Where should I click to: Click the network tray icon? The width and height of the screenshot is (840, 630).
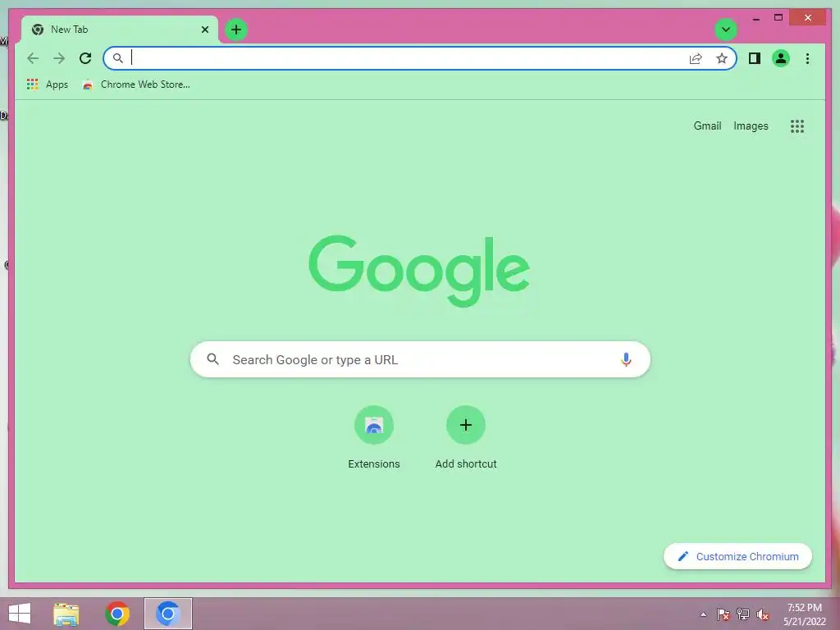(x=743, y=614)
